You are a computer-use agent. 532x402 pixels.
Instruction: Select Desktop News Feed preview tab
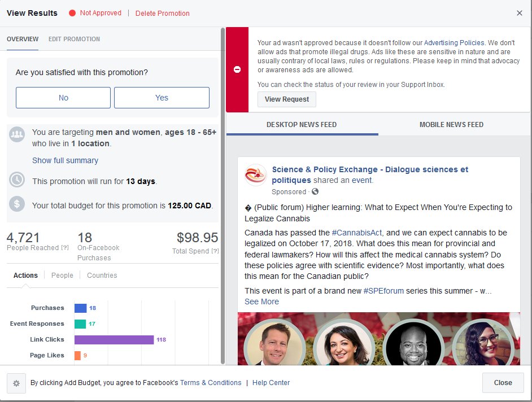pyautogui.click(x=302, y=125)
